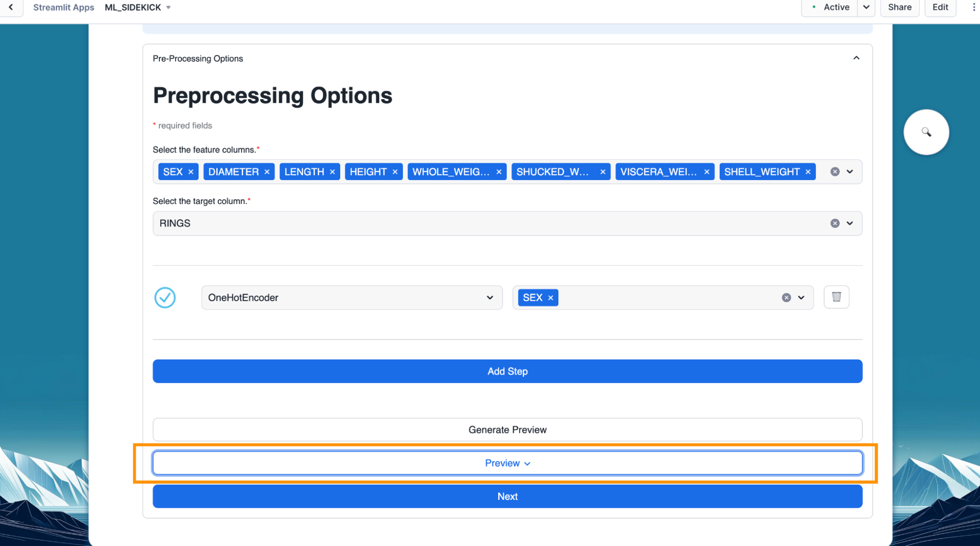Click the back arrow in header
Viewport: 980px width, 546px height.
click(11, 7)
